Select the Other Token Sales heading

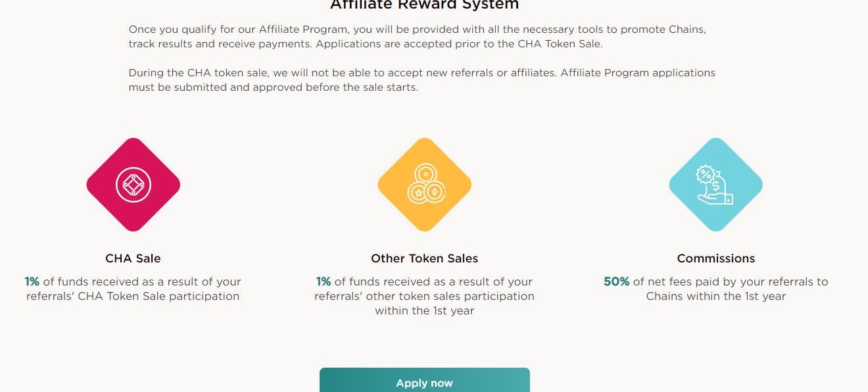click(x=424, y=258)
